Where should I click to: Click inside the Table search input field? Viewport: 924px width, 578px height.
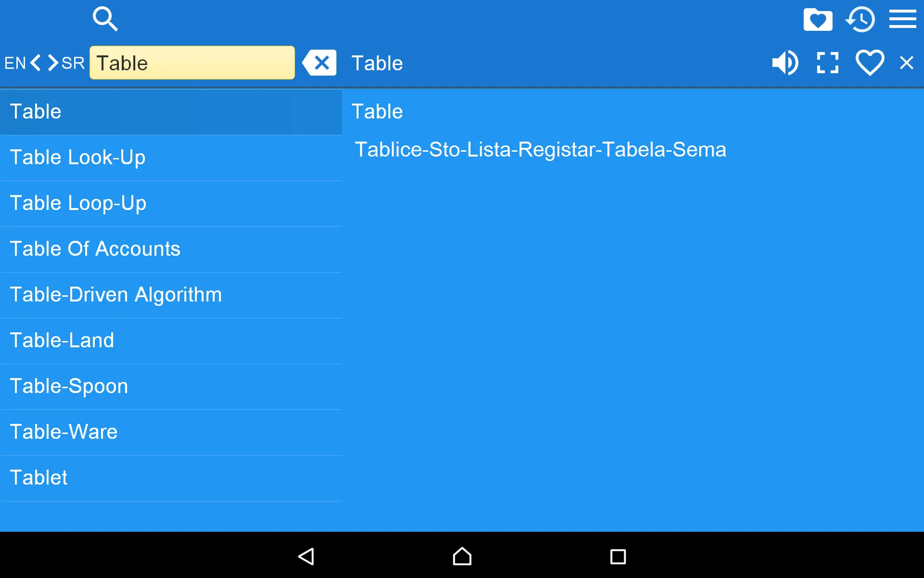192,63
